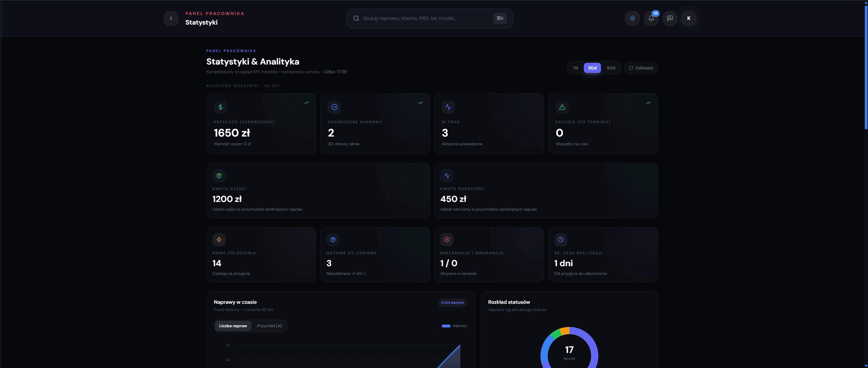Click the 1200 zł parts amount
Screen dimensions: 868x368
[x=227, y=199]
